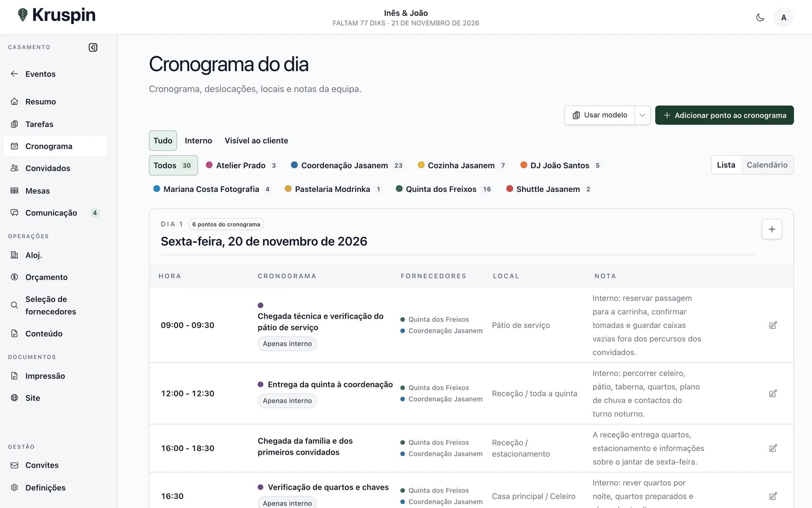Filter by Todos 30
This screenshot has width=812, height=508.
(x=173, y=165)
